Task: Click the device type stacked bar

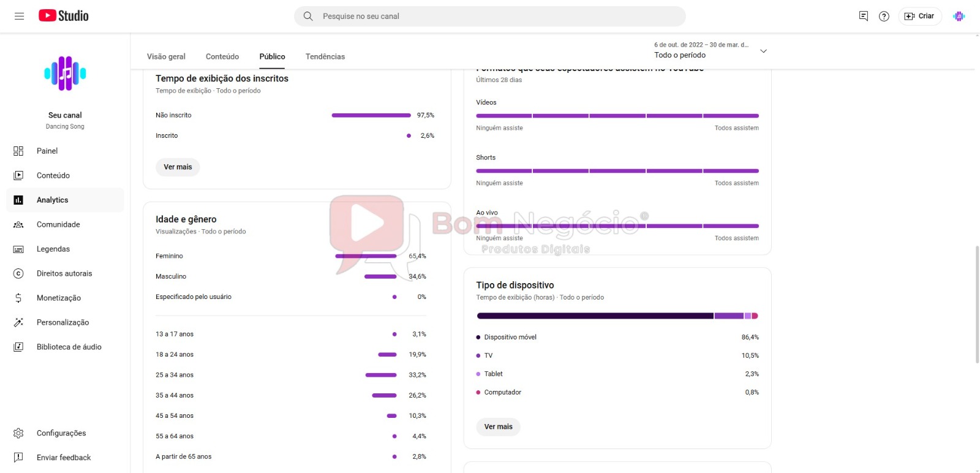Action: click(617, 316)
